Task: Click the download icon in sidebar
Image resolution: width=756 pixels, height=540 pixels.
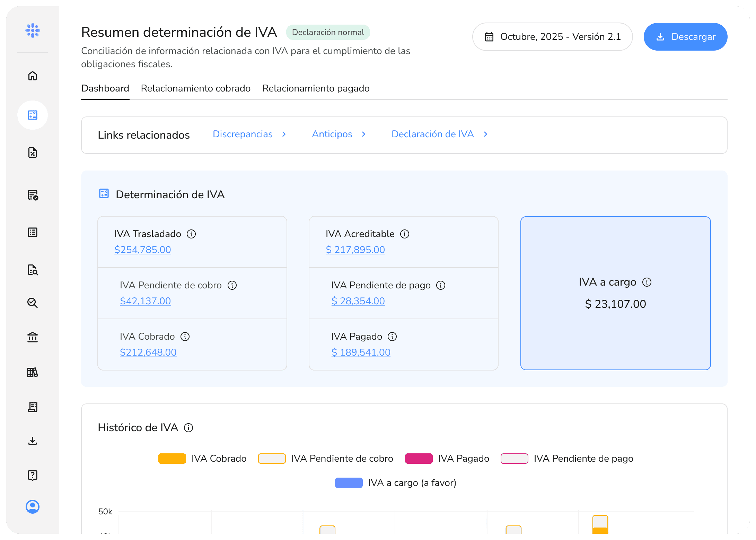Action: pos(33,441)
